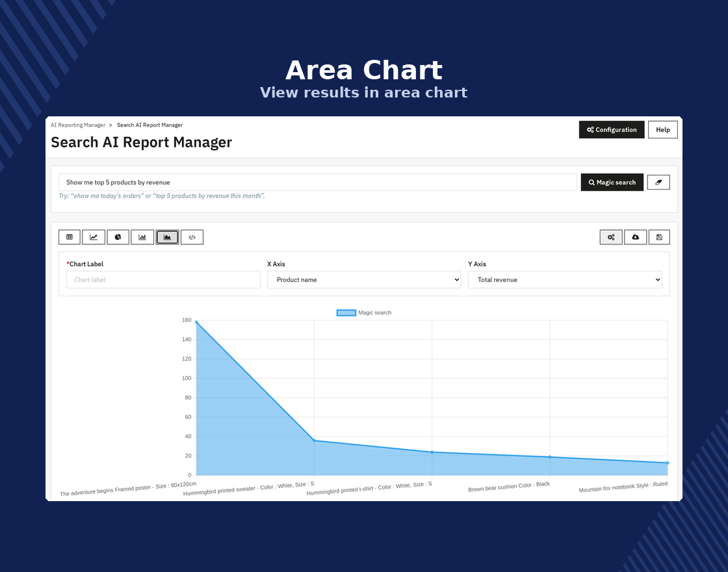
Task: Click the Brown bear cushion data point
Action: coord(550,457)
